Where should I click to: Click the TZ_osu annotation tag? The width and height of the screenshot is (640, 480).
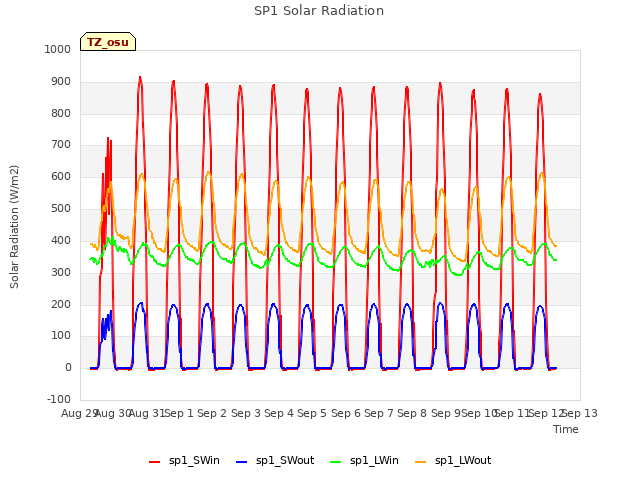click(x=108, y=42)
